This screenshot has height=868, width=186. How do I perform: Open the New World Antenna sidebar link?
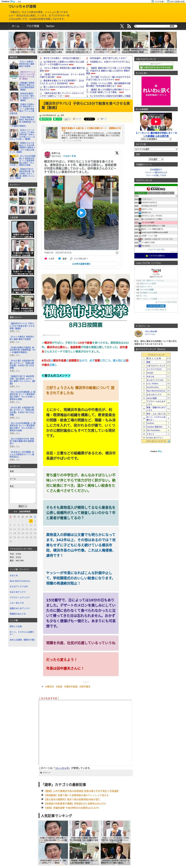point(20,581)
